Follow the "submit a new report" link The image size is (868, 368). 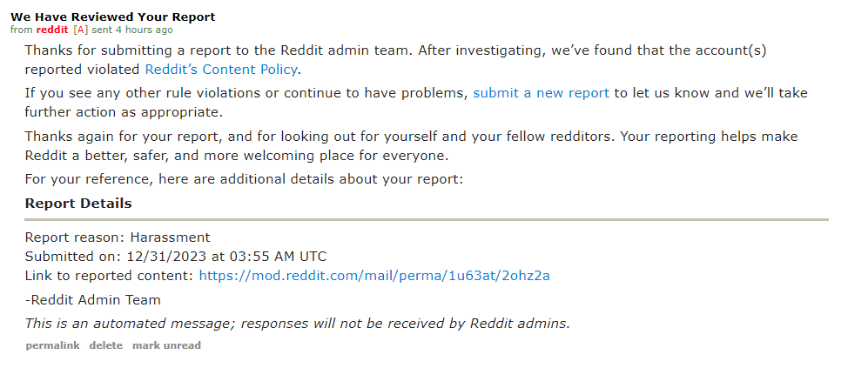click(x=541, y=93)
